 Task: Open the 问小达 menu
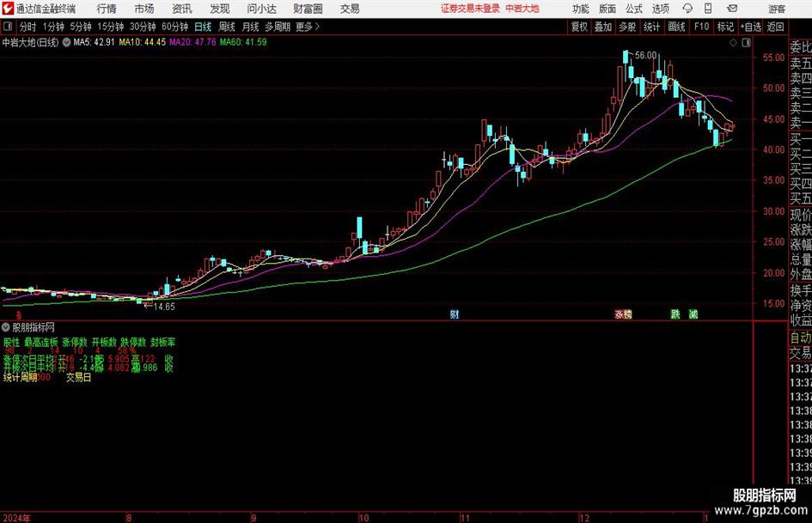pyautogui.click(x=261, y=9)
